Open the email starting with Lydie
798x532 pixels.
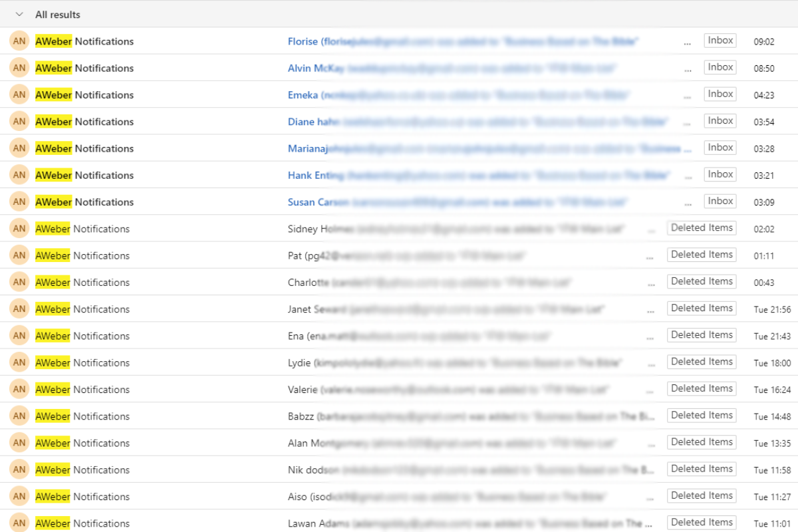399,362
